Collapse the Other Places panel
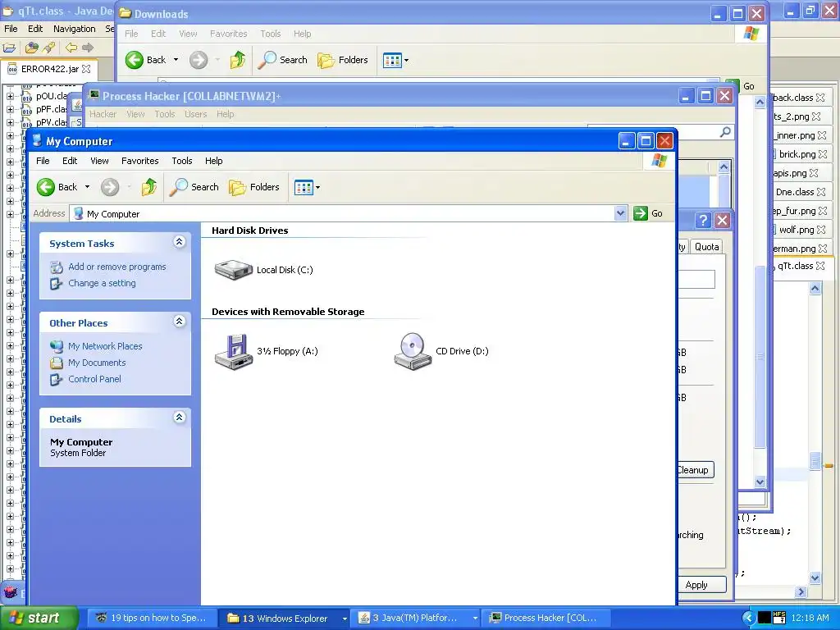 (180, 322)
